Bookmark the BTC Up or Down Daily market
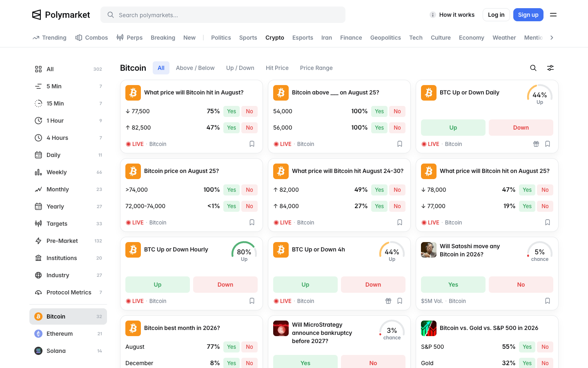Screen dimensions: 588x368 pos(548,144)
